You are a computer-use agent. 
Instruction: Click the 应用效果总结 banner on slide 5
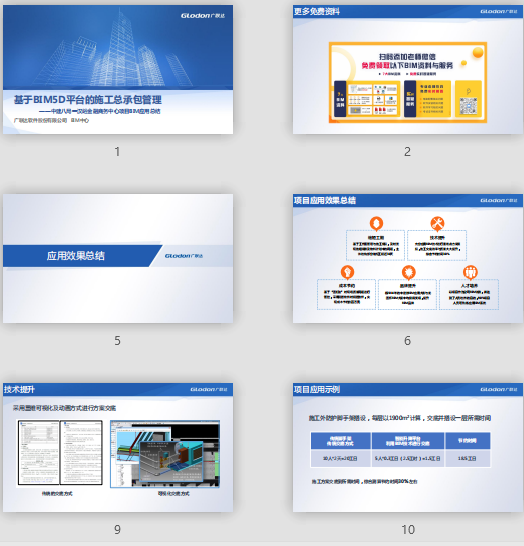(x=83, y=256)
